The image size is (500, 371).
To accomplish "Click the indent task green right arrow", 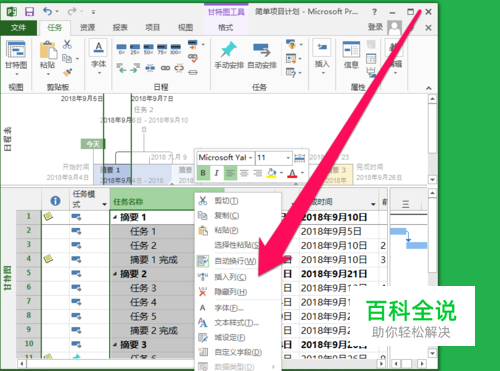I will (135, 69).
